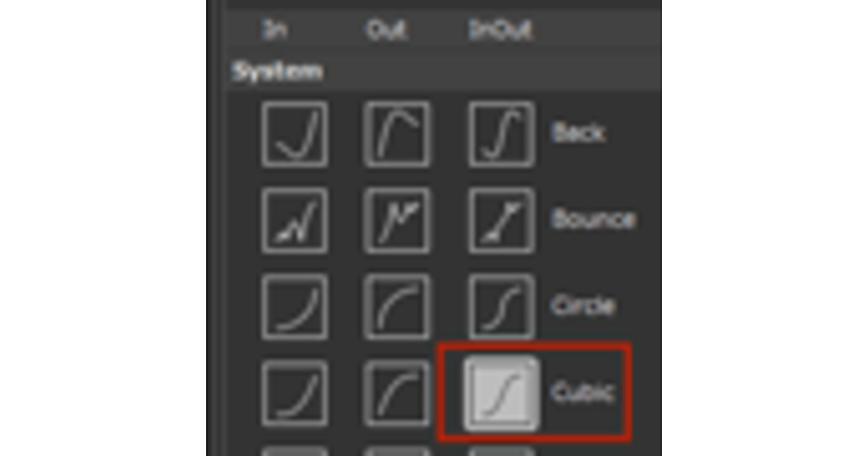This screenshot has height=456, width=868.
Task: Click the Cubic row label
Action: click(582, 392)
